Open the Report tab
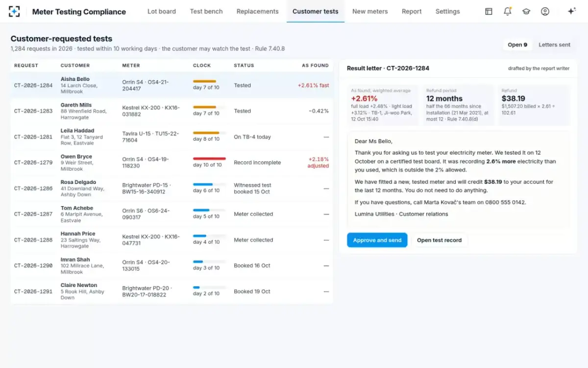Viewport: 588px width, 368px height. pos(412,11)
